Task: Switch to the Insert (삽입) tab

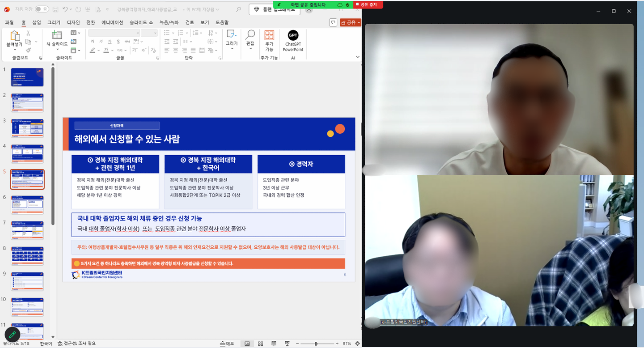Action: pos(37,22)
